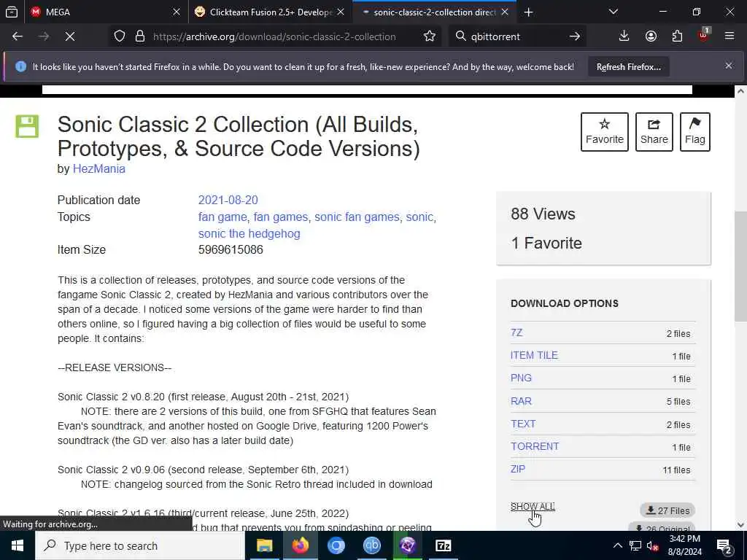Close the sonic-classic-2-collection tab
747x560 pixels.
click(505, 12)
